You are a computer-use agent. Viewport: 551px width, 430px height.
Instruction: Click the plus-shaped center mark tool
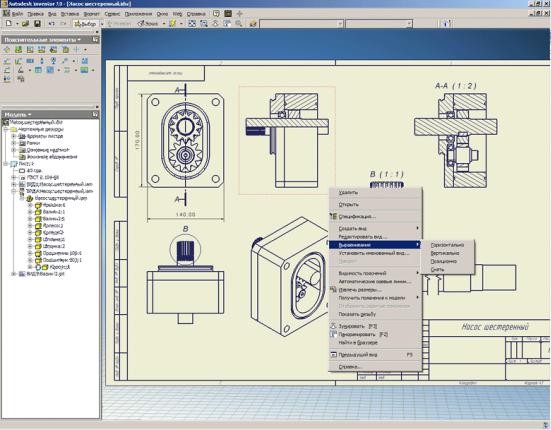77,50
